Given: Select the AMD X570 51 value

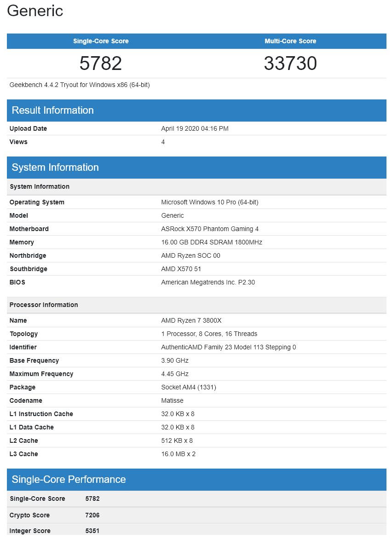Looking at the screenshot, I should [x=181, y=269].
